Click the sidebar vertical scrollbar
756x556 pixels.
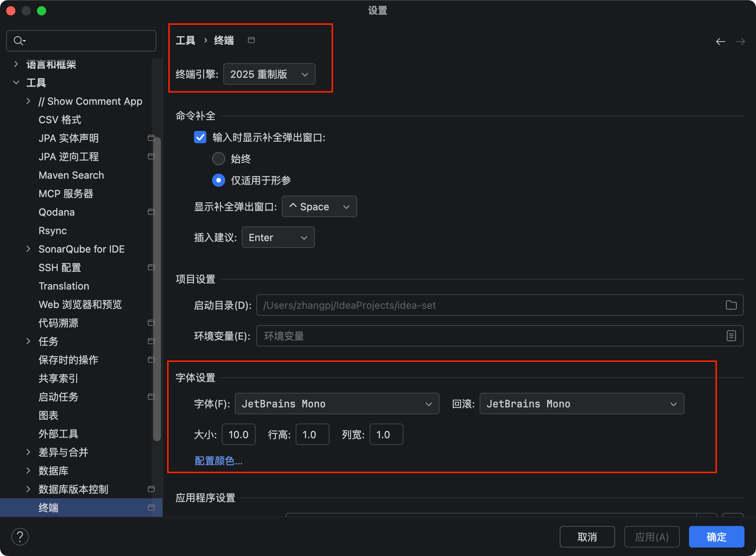157,289
